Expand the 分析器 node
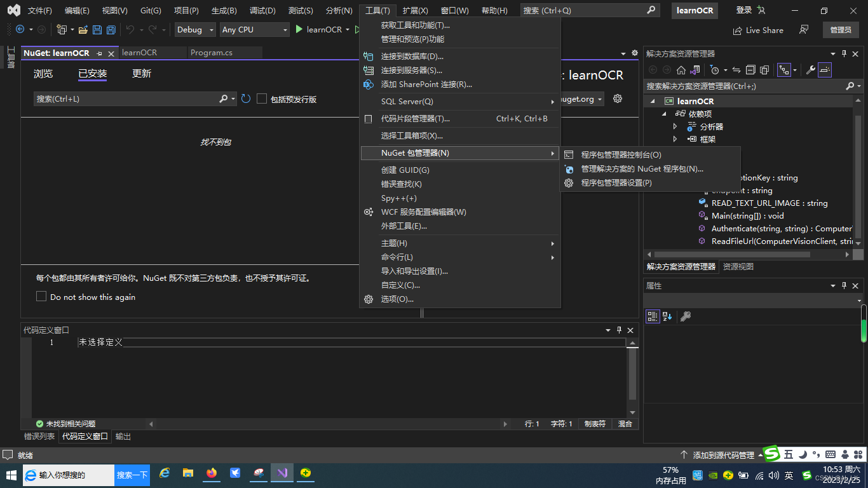 (675, 126)
